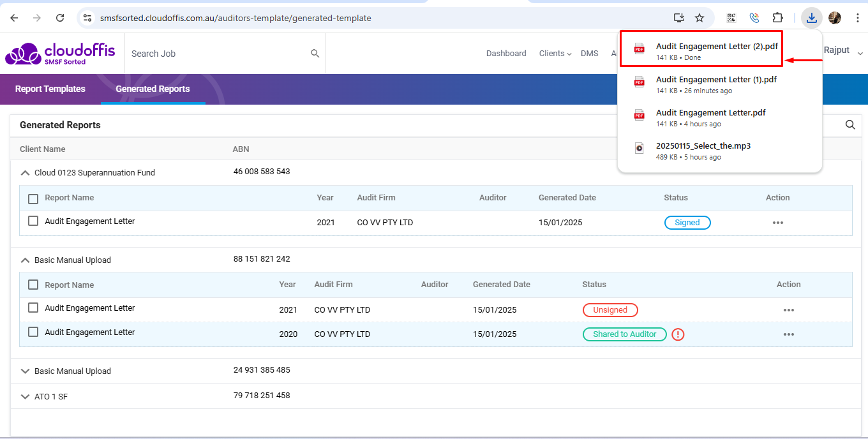The width and height of the screenshot is (868, 439).
Task: Click the Signed status badge
Action: tap(687, 223)
